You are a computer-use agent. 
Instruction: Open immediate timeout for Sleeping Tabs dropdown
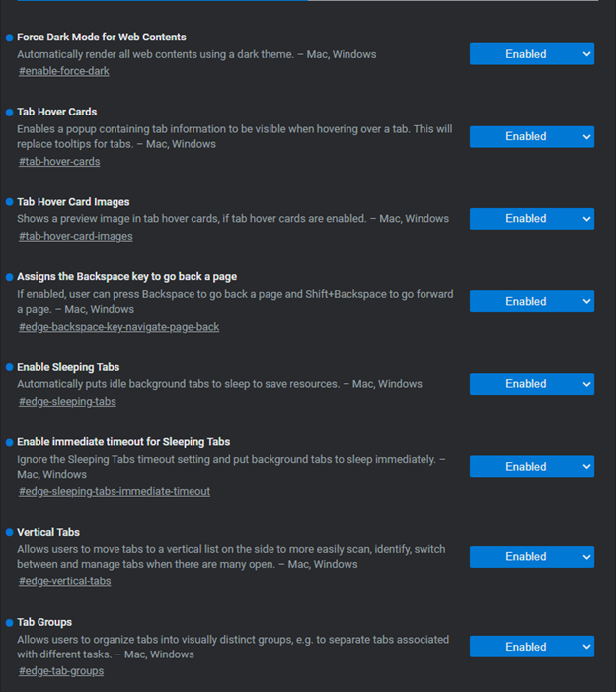coord(532,467)
